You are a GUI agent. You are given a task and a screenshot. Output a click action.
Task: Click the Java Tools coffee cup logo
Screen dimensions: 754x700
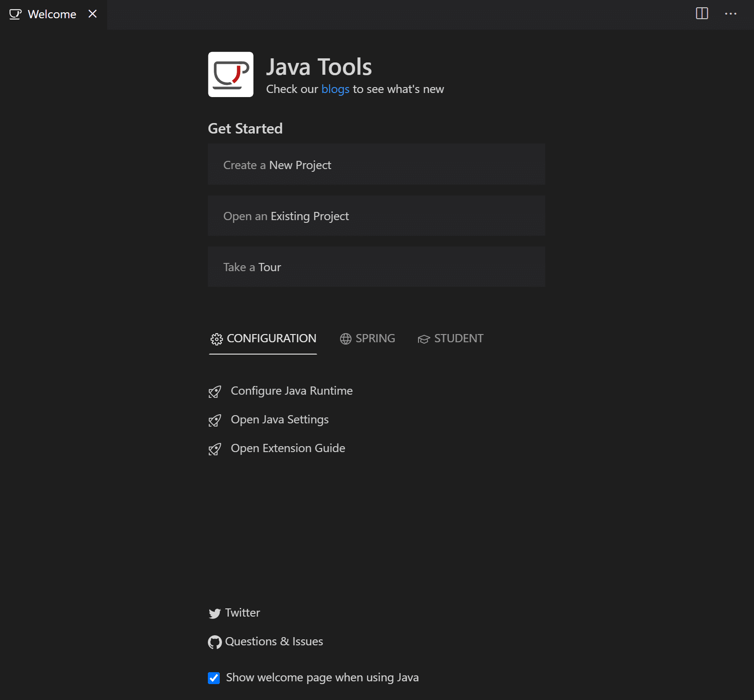click(x=231, y=74)
